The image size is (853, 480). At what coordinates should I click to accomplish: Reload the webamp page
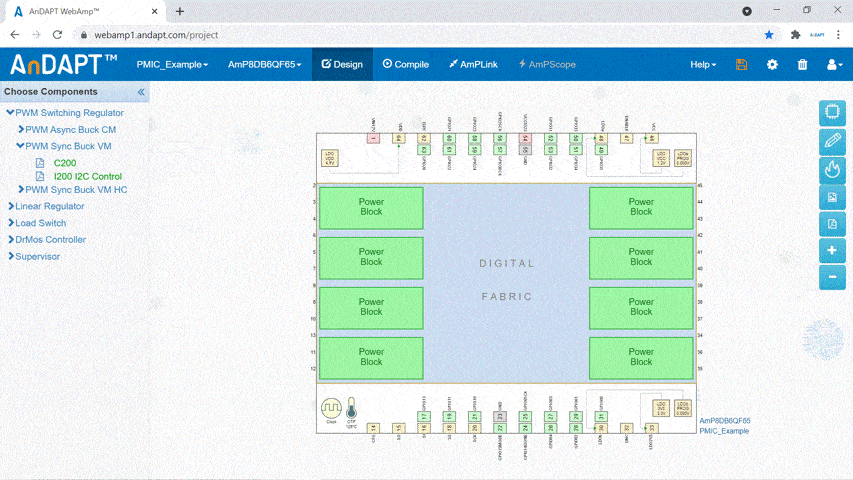(57, 35)
